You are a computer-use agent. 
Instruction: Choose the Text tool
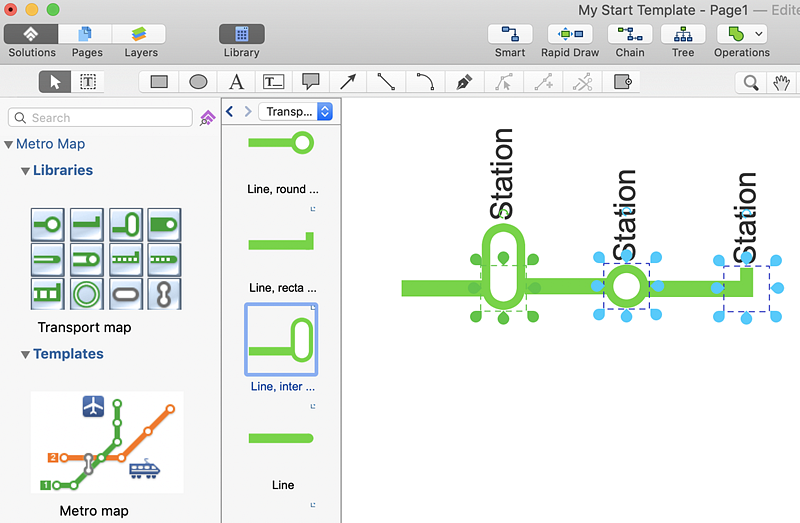point(236,82)
